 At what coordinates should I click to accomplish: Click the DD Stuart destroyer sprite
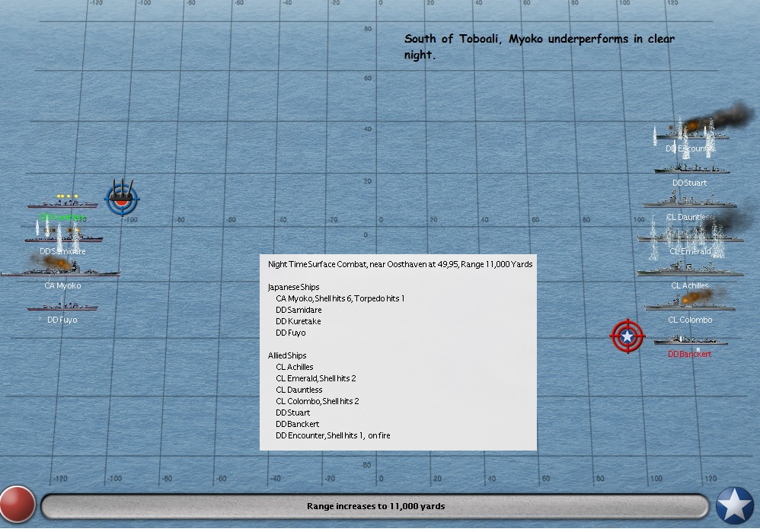pos(692,168)
